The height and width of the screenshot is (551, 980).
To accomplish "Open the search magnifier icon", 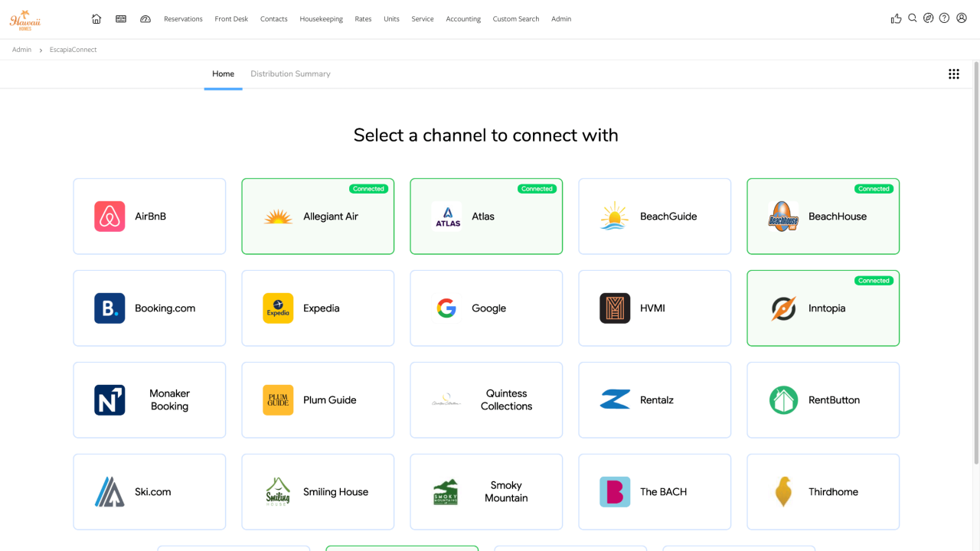I will [x=913, y=18].
